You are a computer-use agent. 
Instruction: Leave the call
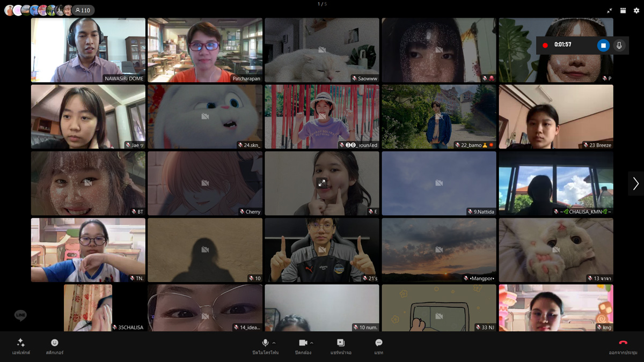pos(623,346)
